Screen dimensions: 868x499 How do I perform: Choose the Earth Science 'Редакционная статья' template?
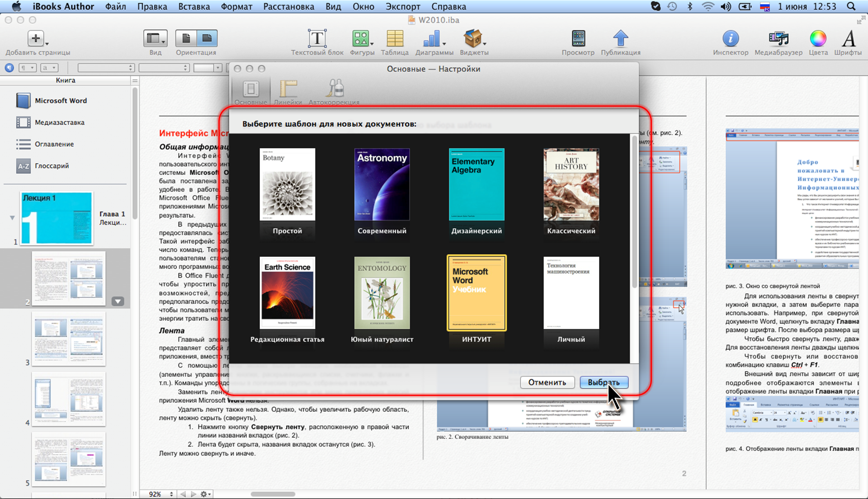pyautogui.click(x=287, y=292)
